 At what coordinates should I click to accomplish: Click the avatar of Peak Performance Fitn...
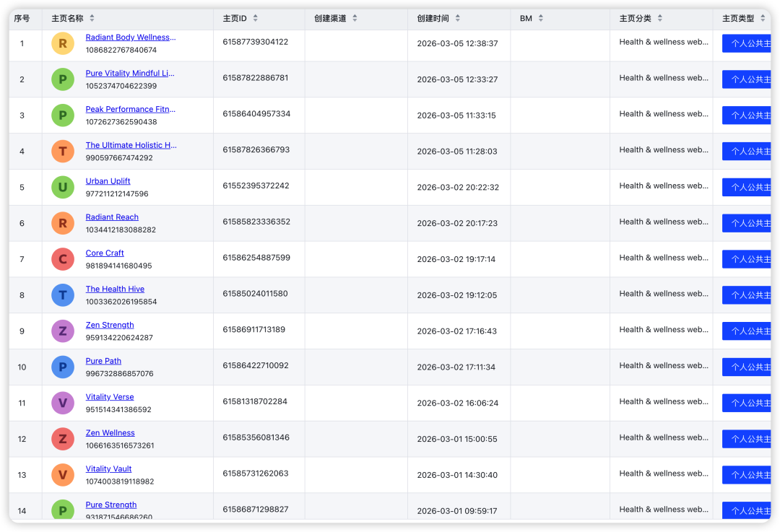pos(63,115)
